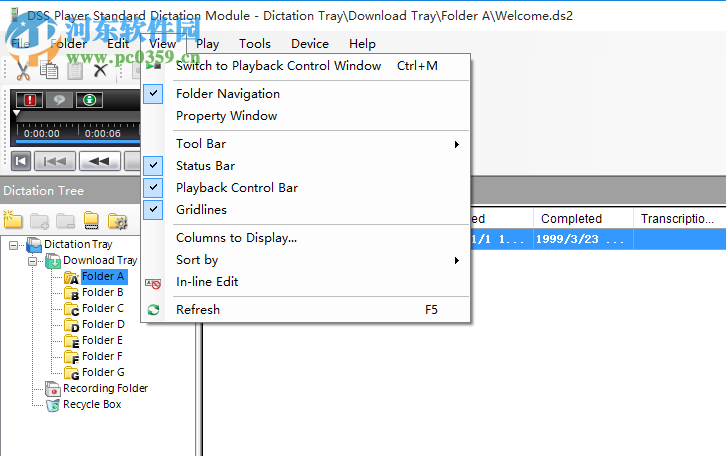726x456 pixels.
Task: Choose Refresh from the View menu
Action: coord(306,310)
